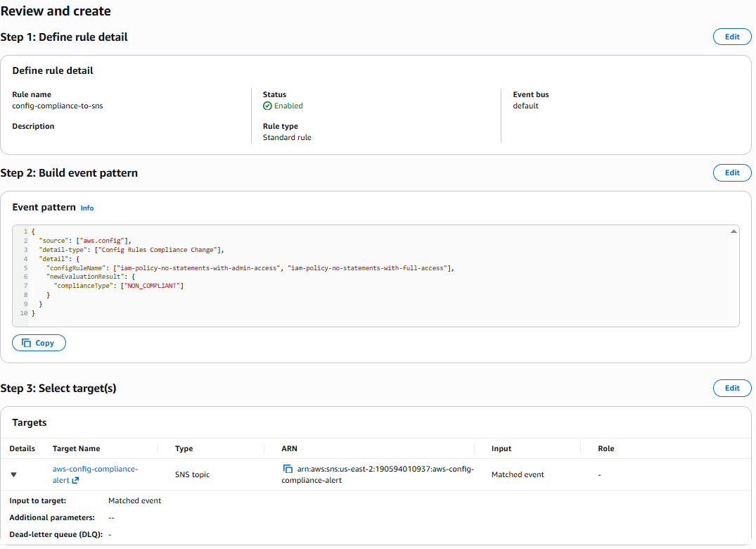Click the Role column header

click(606, 448)
